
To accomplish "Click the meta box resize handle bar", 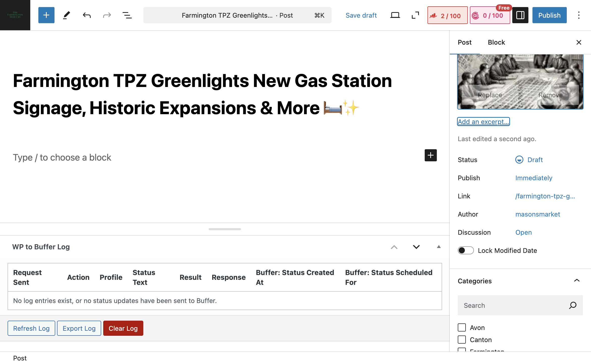I will [x=225, y=229].
